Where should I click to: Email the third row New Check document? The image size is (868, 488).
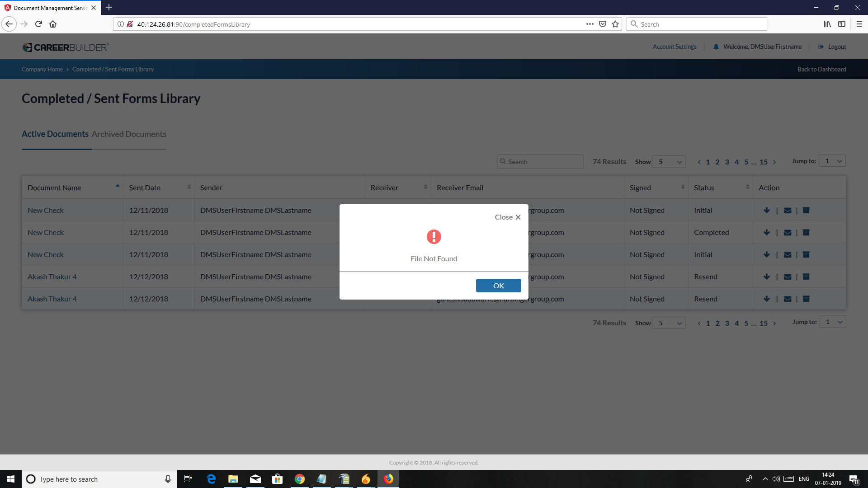tap(788, 255)
